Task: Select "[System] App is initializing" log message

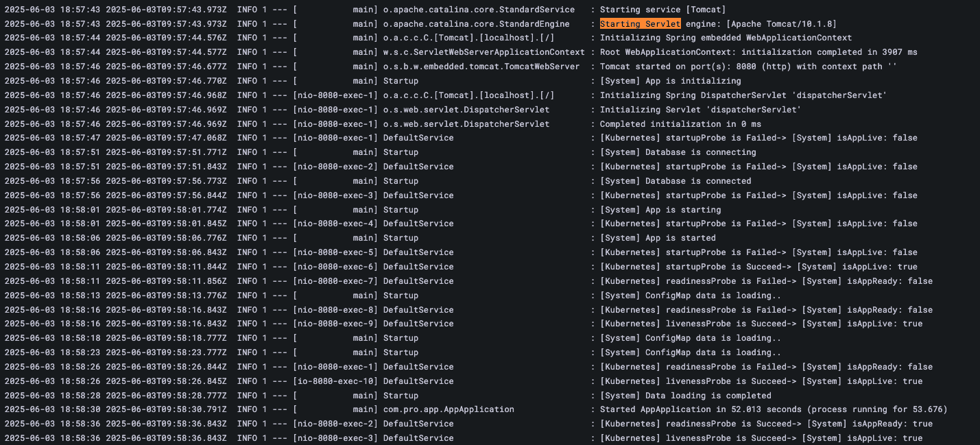Action: click(670, 81)
